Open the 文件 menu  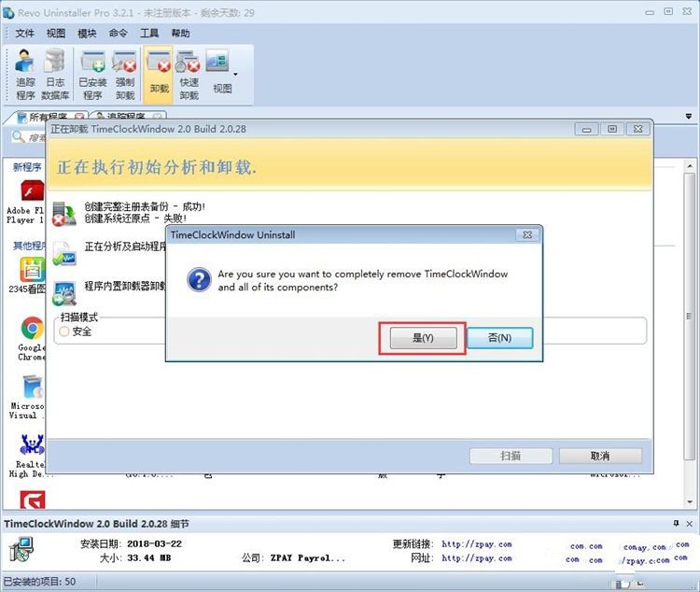[x=24, y=33]
